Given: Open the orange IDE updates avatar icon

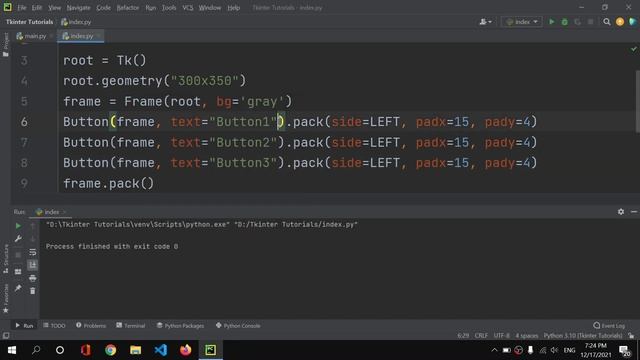Looking at the screenshot, I should point(620,22).
